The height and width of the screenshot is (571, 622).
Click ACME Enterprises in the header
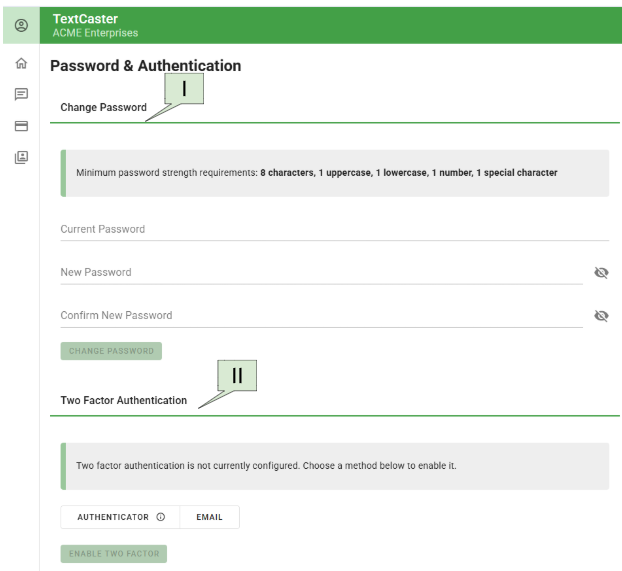coord(95,33)
